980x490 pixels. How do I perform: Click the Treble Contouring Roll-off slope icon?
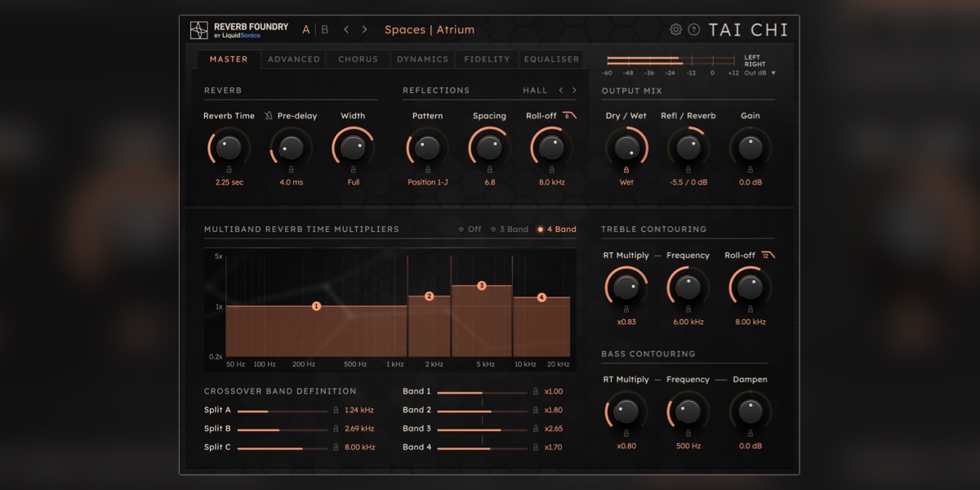768,255
